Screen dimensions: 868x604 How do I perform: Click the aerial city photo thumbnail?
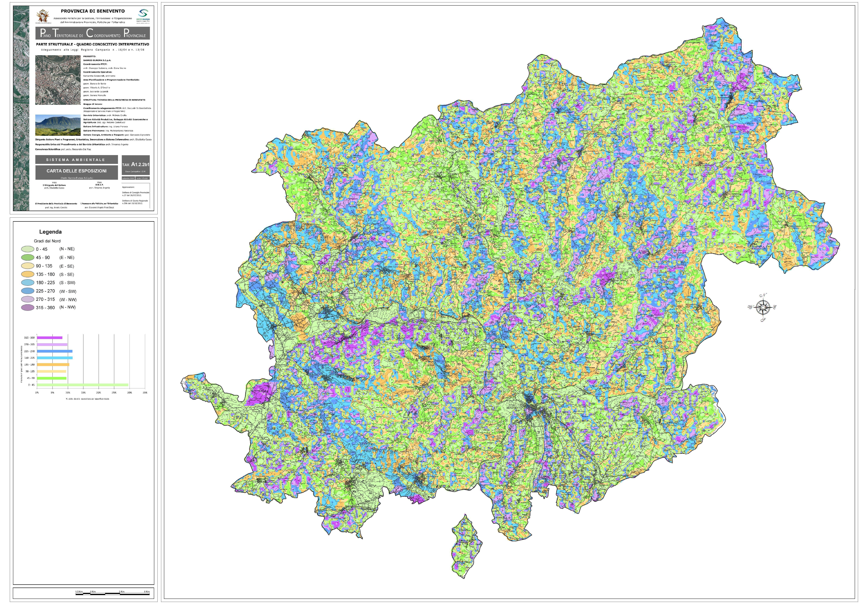[58, 80]
